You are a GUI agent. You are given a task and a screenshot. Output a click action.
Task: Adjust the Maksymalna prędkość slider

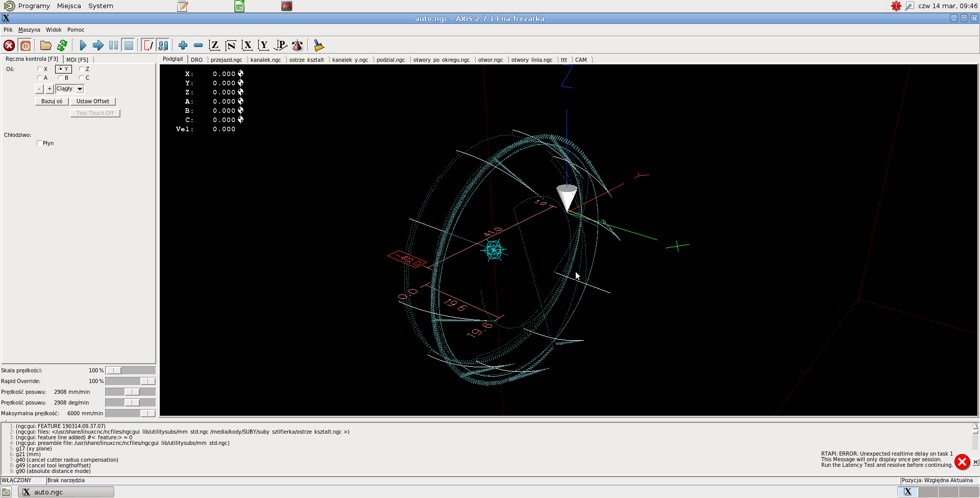(x=130, y=413)
